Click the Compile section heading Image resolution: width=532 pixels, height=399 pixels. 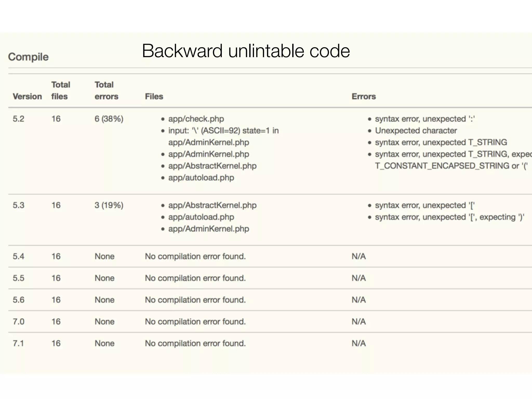(28, 57)
